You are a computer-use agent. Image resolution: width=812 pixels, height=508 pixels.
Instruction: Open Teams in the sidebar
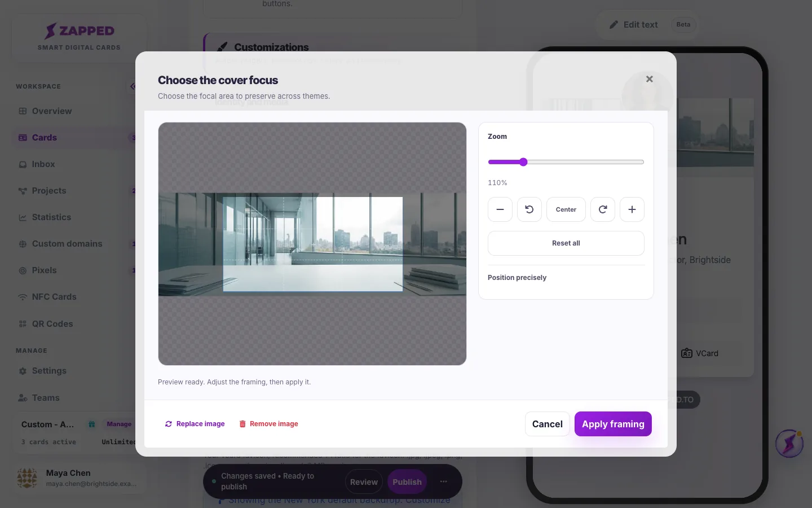point(46,398)
